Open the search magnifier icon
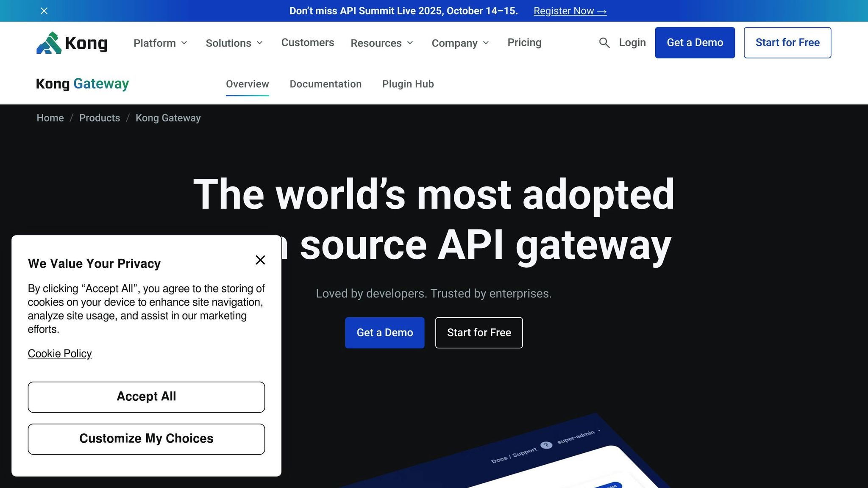This screenshot has width=868, height=488. pyautogui.click(x=604, y=43)
